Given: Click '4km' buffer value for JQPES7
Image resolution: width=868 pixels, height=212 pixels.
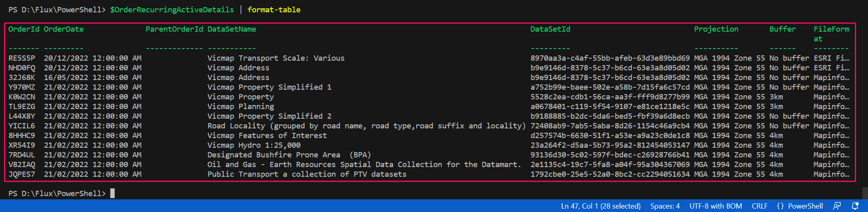Looking at the screenshot, I should click(776, 174).
